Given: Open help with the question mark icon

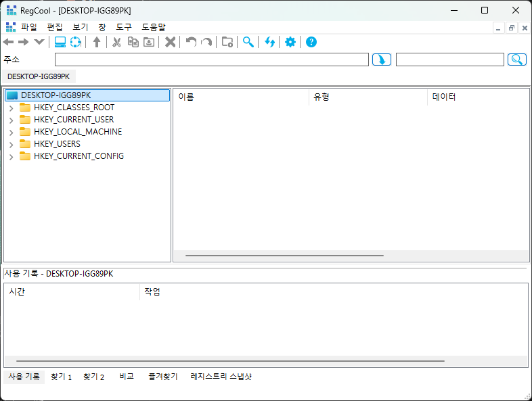Looking at the screenshot, I should pyautogui.click(x=311, y=42).
